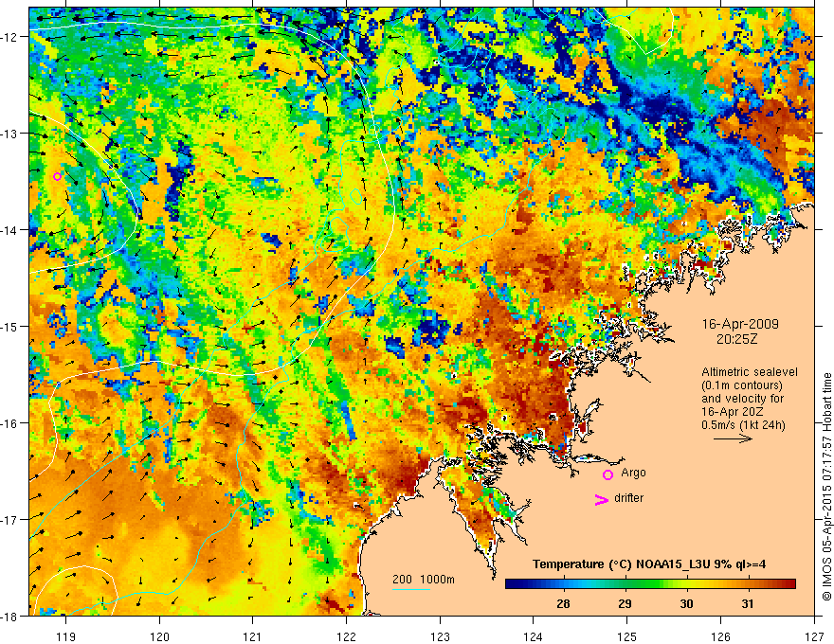The height and width of the screenshot is (644, 834).
Task: Click the '200 1000m' bathymetry label
Action: click(x=424, y=580)
